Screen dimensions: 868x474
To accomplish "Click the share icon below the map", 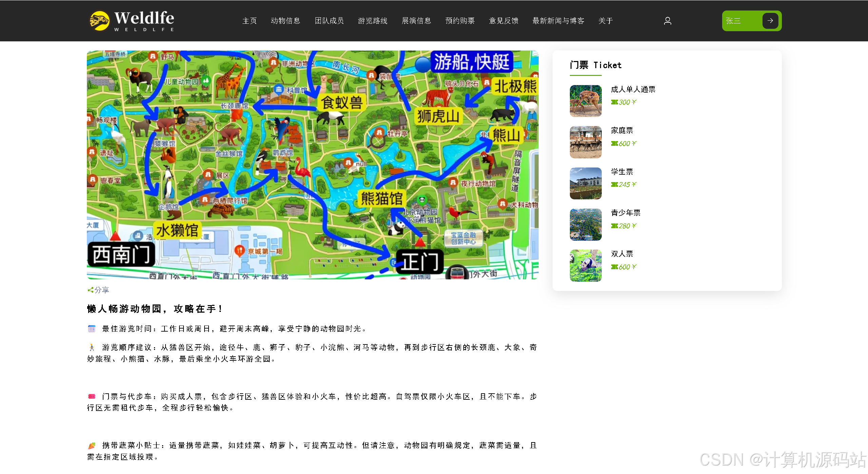I will (90, 290).
